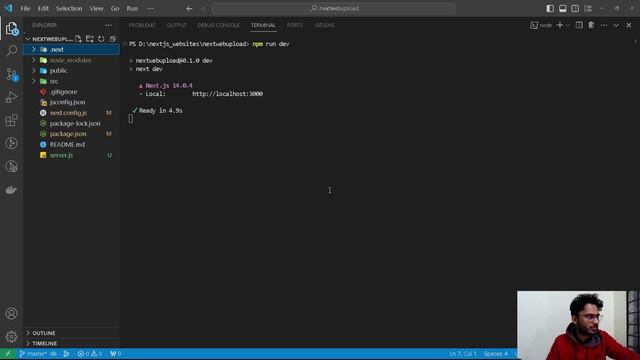Open the Go menu
640x360 pixels.
[115, 9]
